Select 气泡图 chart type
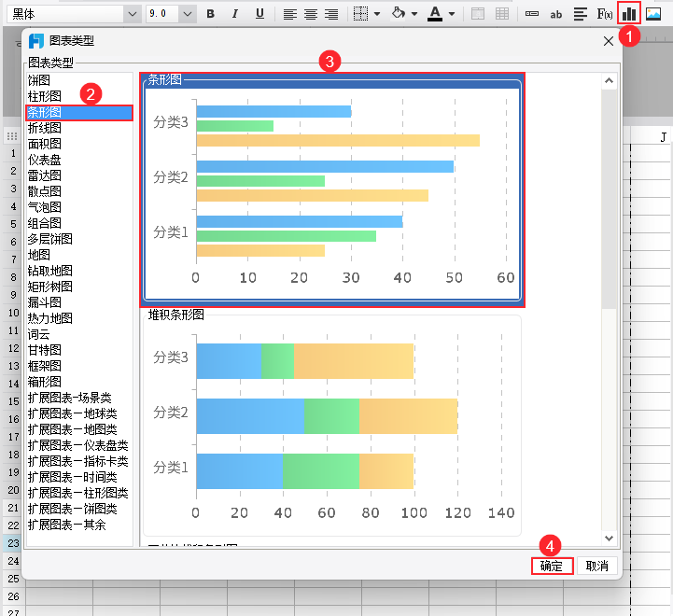Screen dimensions: 673x616 click(x=79, y=207)
